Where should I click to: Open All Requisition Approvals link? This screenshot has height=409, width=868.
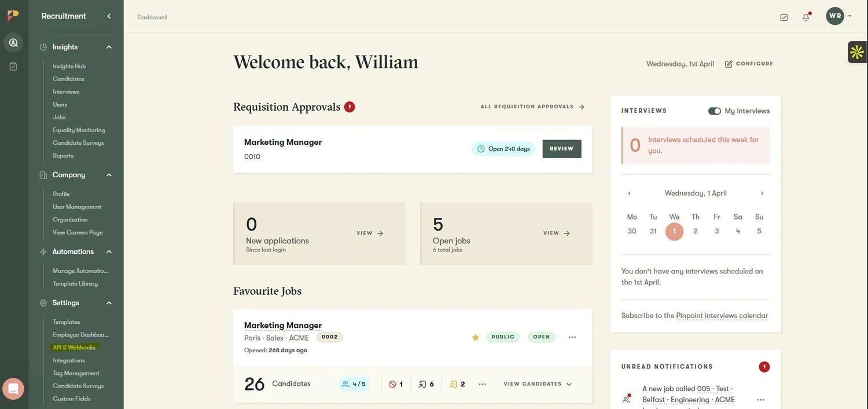(532, 107)
